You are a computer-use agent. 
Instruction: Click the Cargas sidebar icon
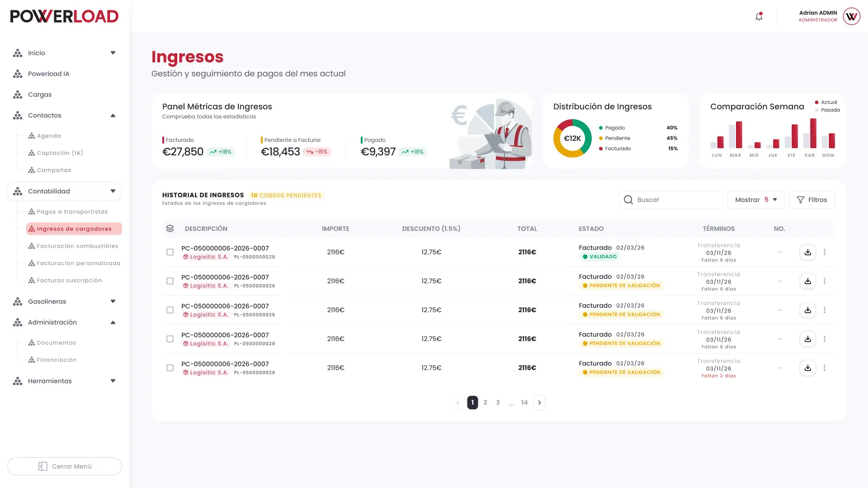point(18,94)
